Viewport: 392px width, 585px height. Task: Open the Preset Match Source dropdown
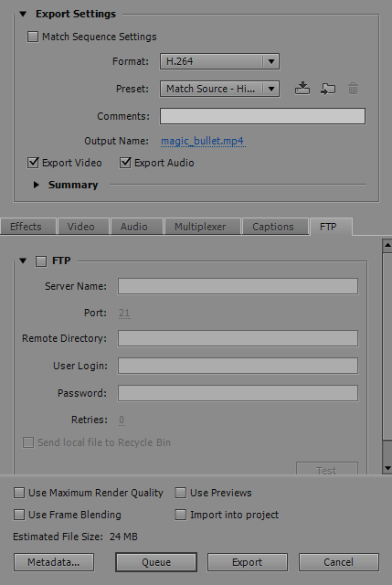pyautogui.click(x=219, y=89)
